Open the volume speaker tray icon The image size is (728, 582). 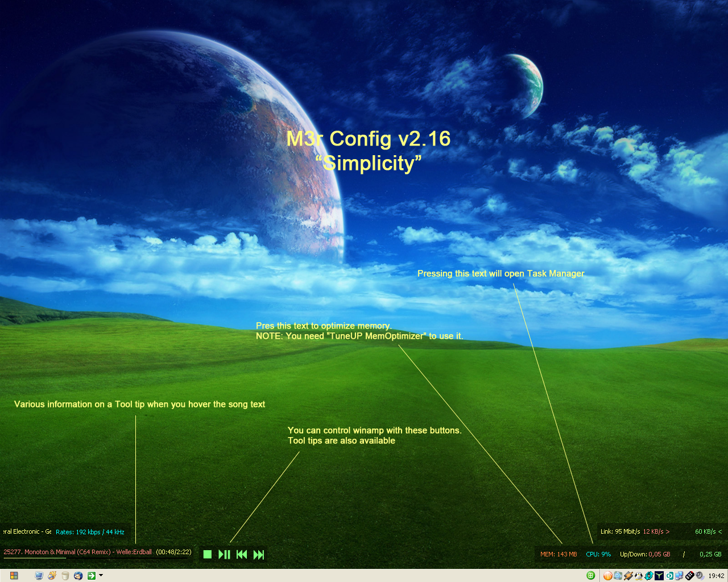point(700,576)
